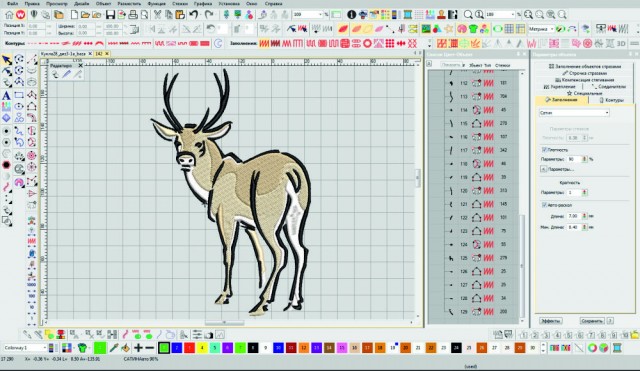Click the black circle tool in left toolbox
This screenshot has height=371, width=640.
[6, 165]
